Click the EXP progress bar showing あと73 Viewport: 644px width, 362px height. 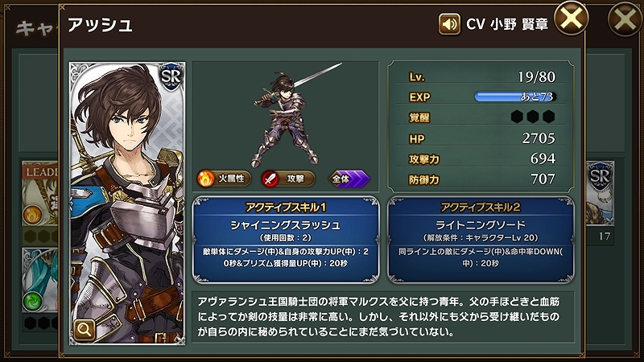(515, 97)
